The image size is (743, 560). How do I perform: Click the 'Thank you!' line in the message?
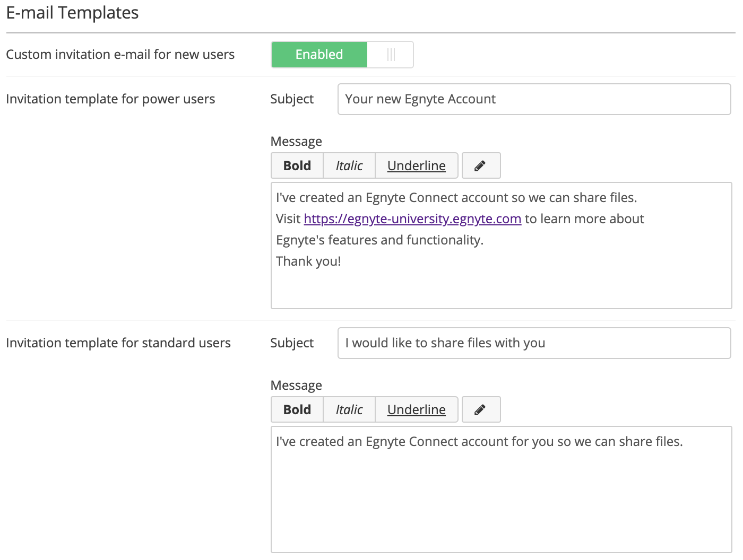click(x=308, y=261)
